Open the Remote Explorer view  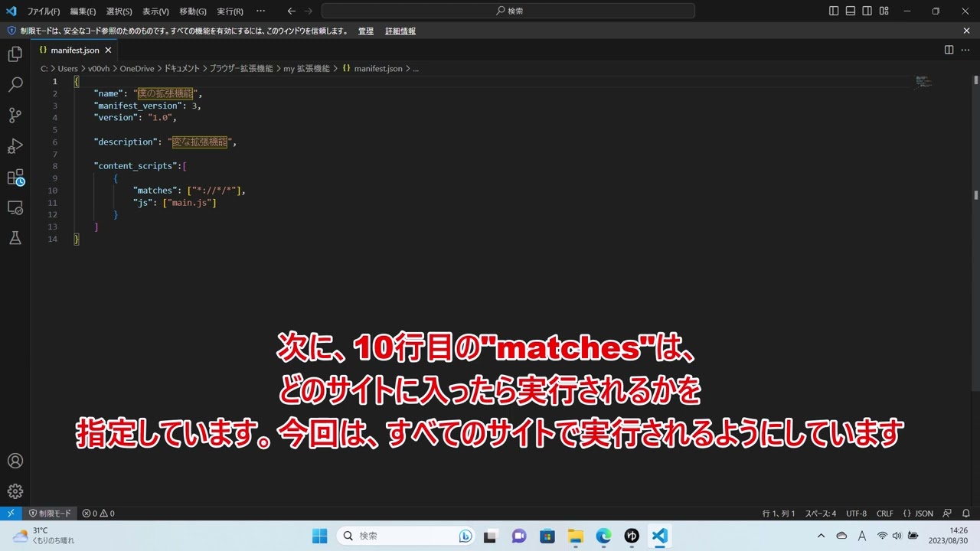pyautogui.click(x=15, y=207)
